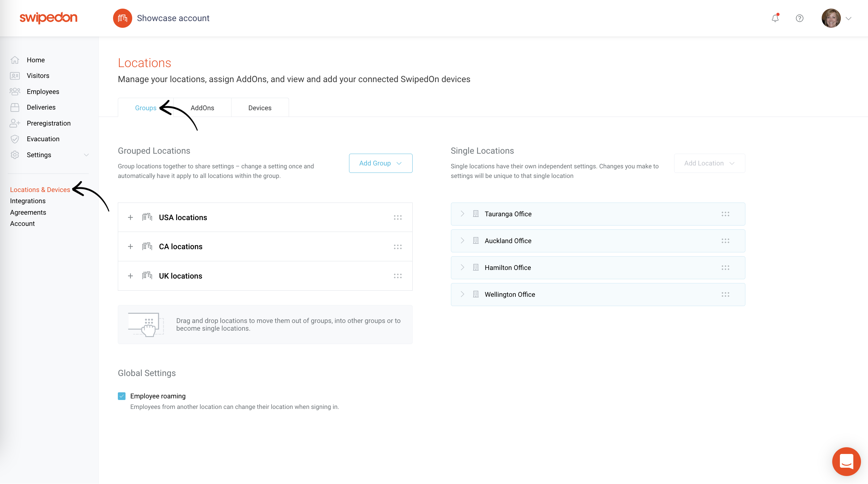The image size is (868, 484).
Task: Switch to the AddOns tab
Action: tap(202, 108)
